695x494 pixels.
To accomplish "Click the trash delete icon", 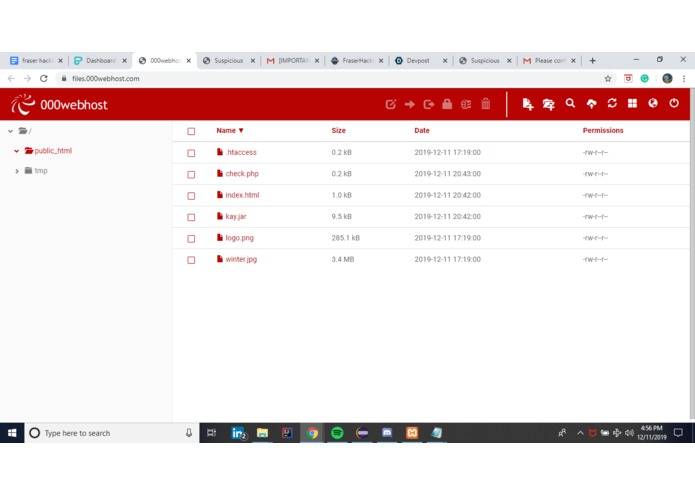I will pyautogui.click(x=486, y=104).
